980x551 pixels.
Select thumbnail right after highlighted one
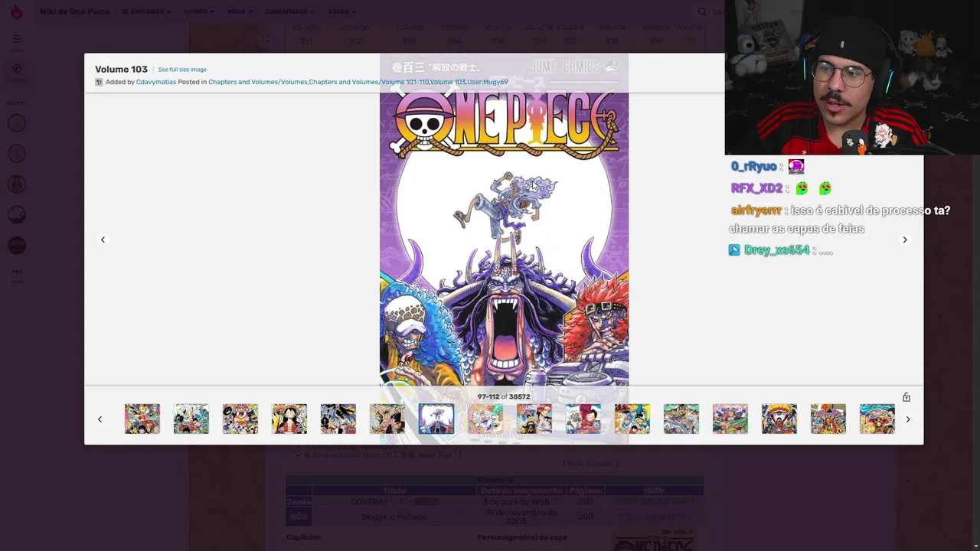tap(485, 419)
